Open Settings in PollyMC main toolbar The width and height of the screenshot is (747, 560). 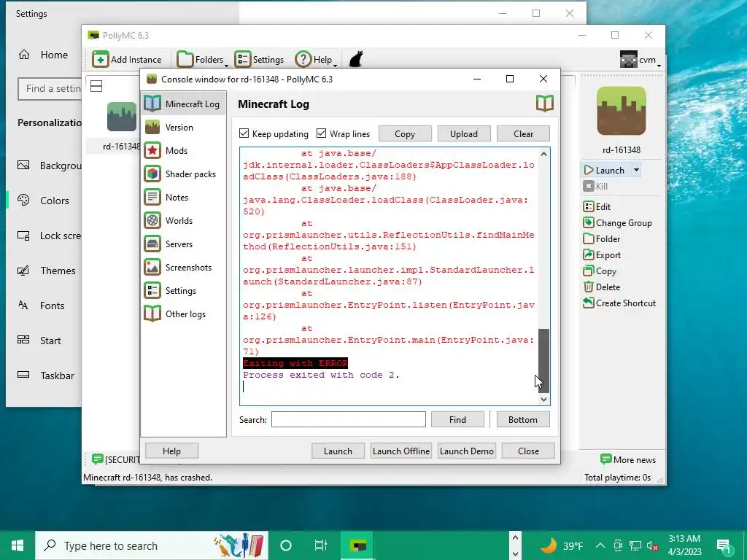coord(259,60)
